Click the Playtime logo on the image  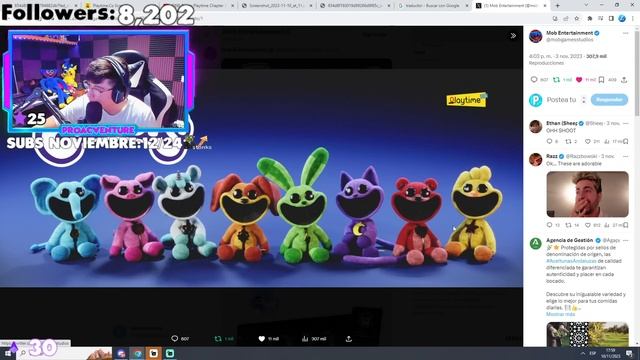coord(467,100)
